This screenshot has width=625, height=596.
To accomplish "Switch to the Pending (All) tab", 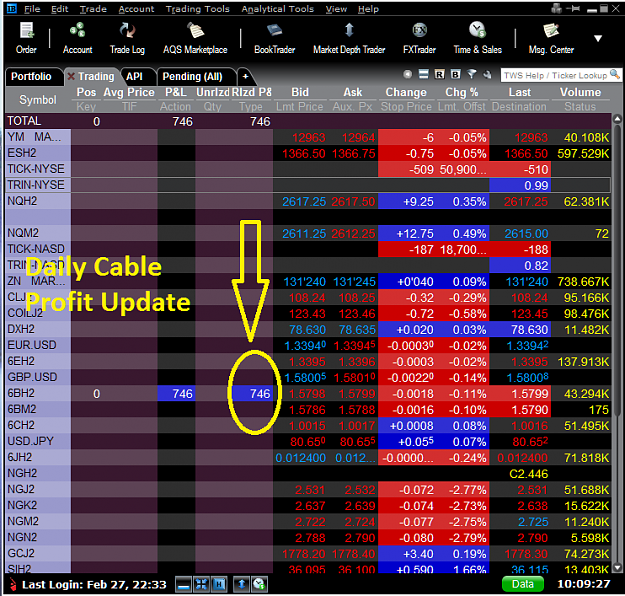I will [x=193, y=76].
